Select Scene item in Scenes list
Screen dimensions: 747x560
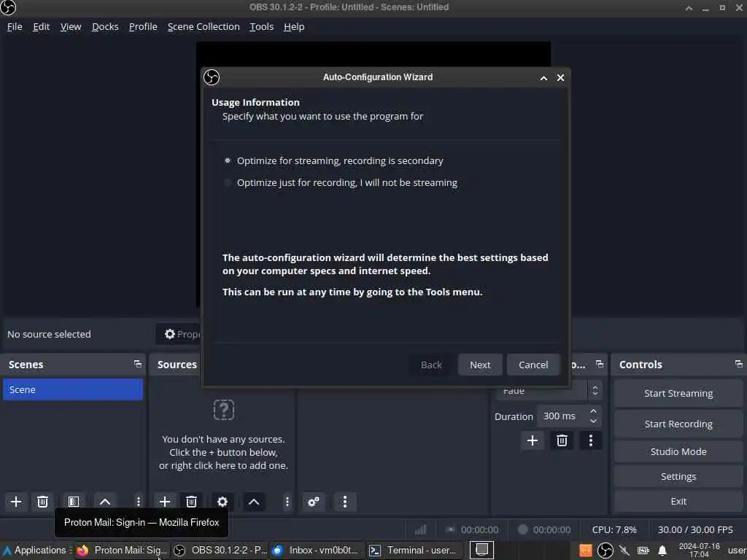click(73, 389)
